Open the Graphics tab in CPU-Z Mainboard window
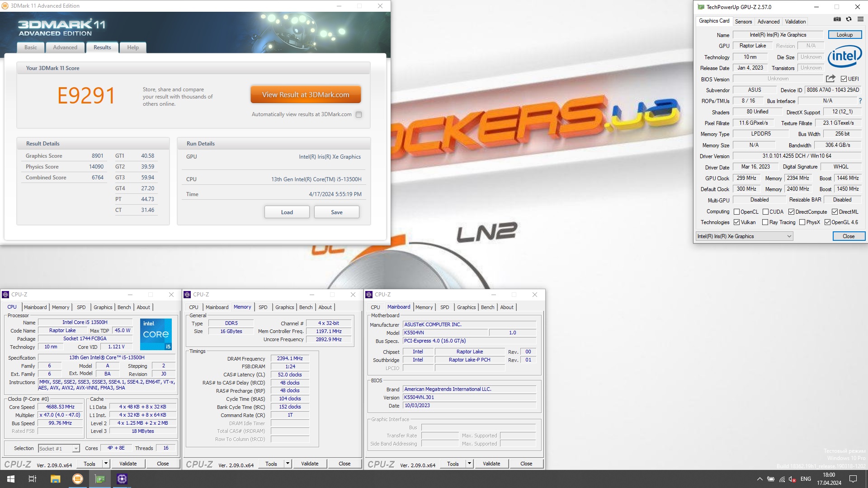 point(466,307)
